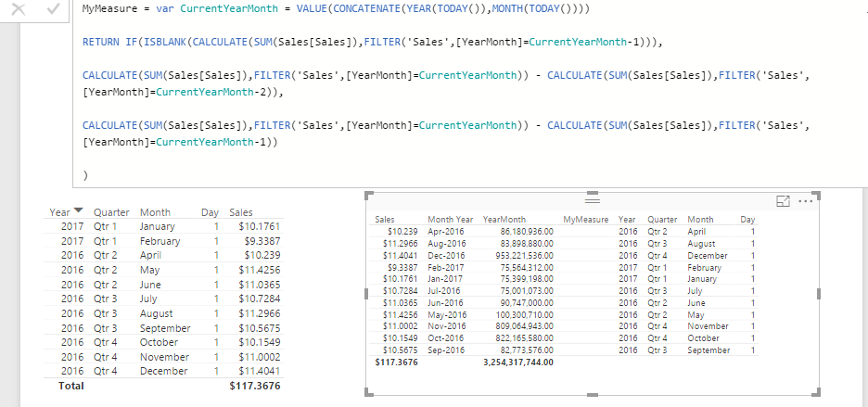868x407 pixels.
Task: Select the $10.1761 sales cell for January
Action: (260, 226)
